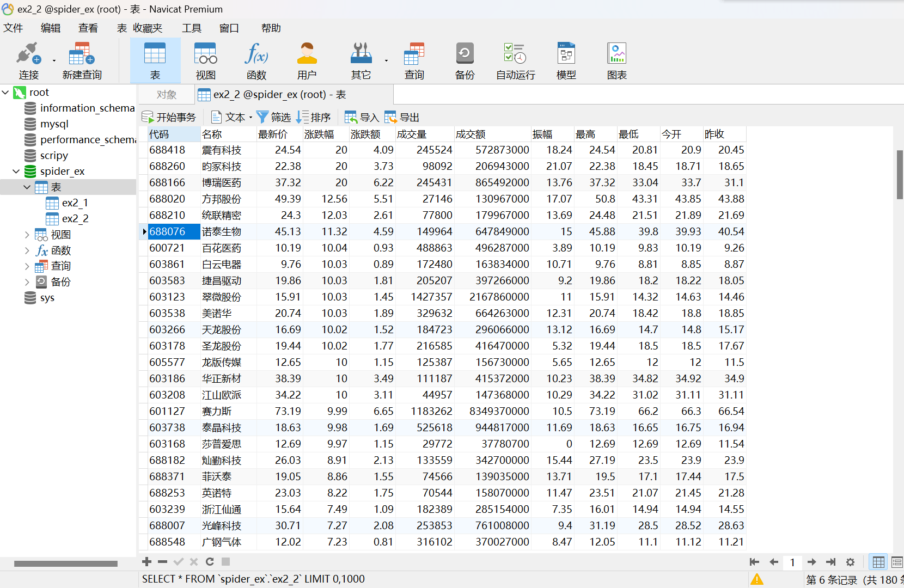
Task: Click the Export (导出) button
Action: coord(402,117)
